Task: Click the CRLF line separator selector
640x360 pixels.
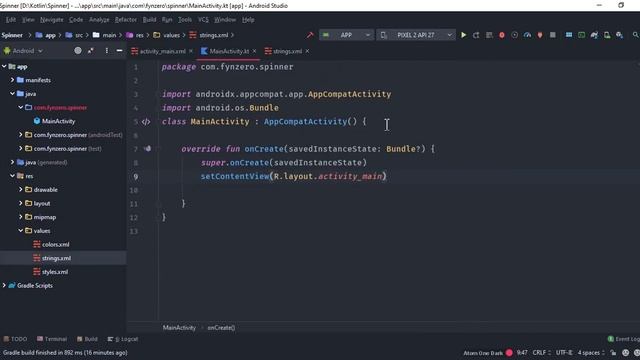Action: click(542, 353)
